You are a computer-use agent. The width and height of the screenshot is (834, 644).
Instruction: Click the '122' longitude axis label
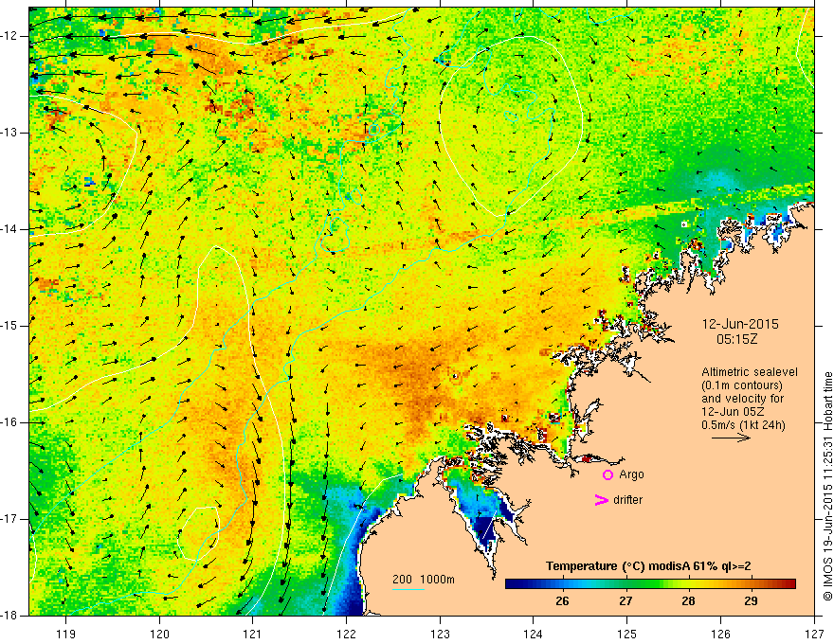tap(346, 634)
